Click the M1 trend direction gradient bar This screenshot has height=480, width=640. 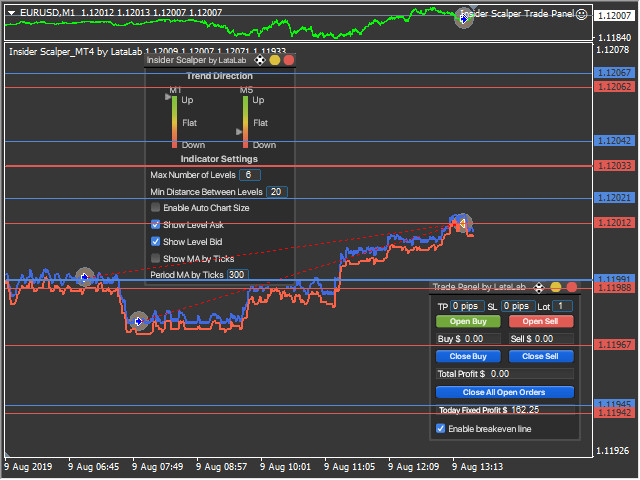(174, 122)
